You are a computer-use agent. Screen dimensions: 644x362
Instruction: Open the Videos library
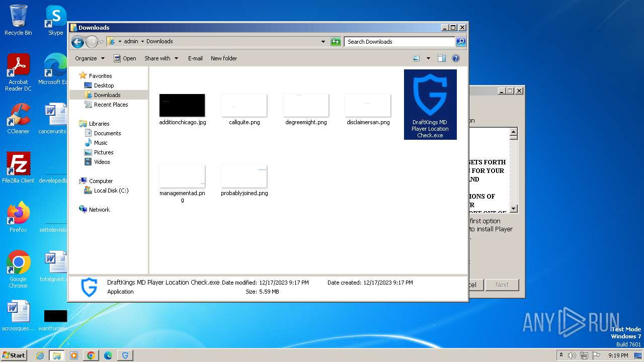tap(102, 162)
